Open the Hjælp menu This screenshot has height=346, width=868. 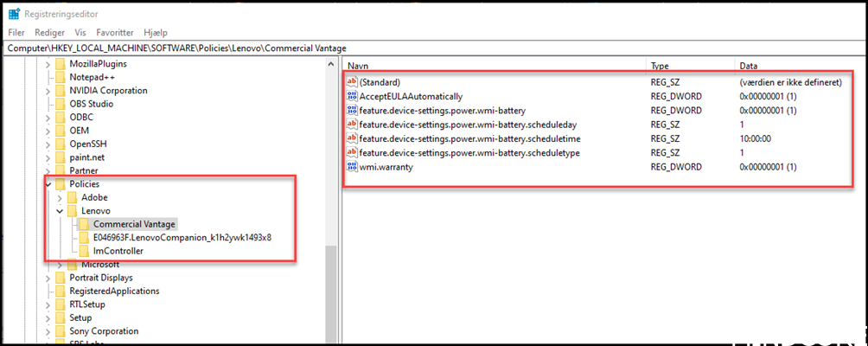155,33
